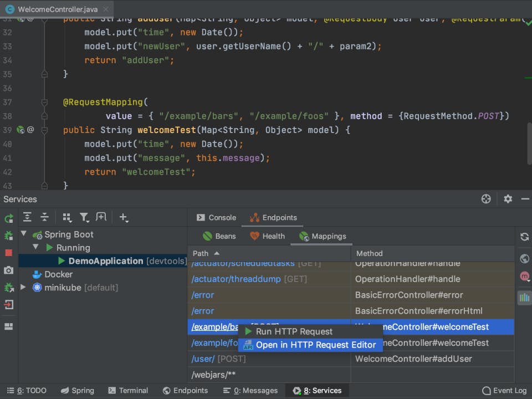The height and width of the screenshot is (399, 532).
Task: Open the bar chart diagnostics icon on the right
Action: point(524,298)
